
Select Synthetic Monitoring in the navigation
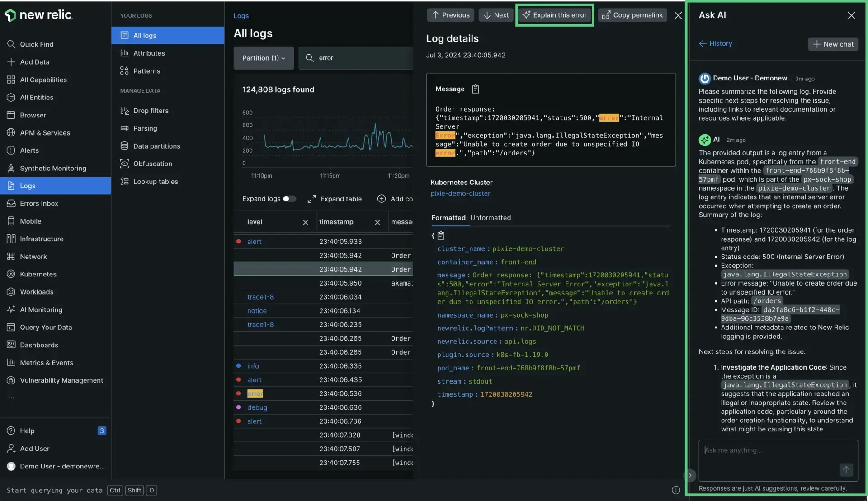52,168
